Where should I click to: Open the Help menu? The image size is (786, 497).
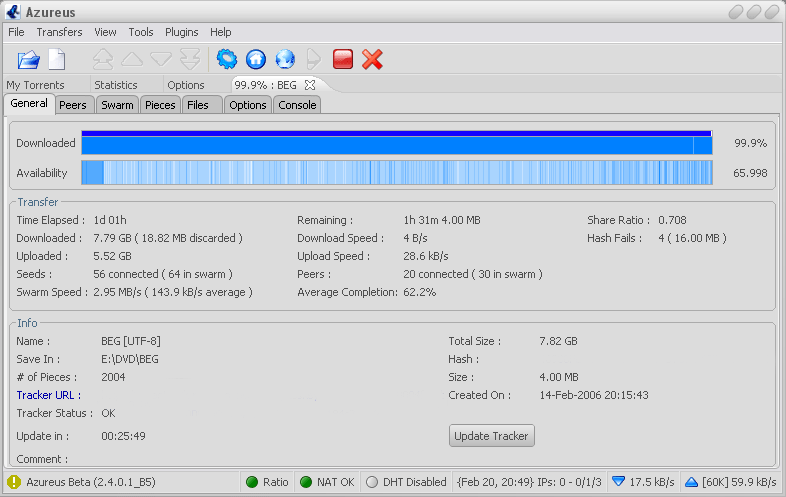tap(221, 32)
